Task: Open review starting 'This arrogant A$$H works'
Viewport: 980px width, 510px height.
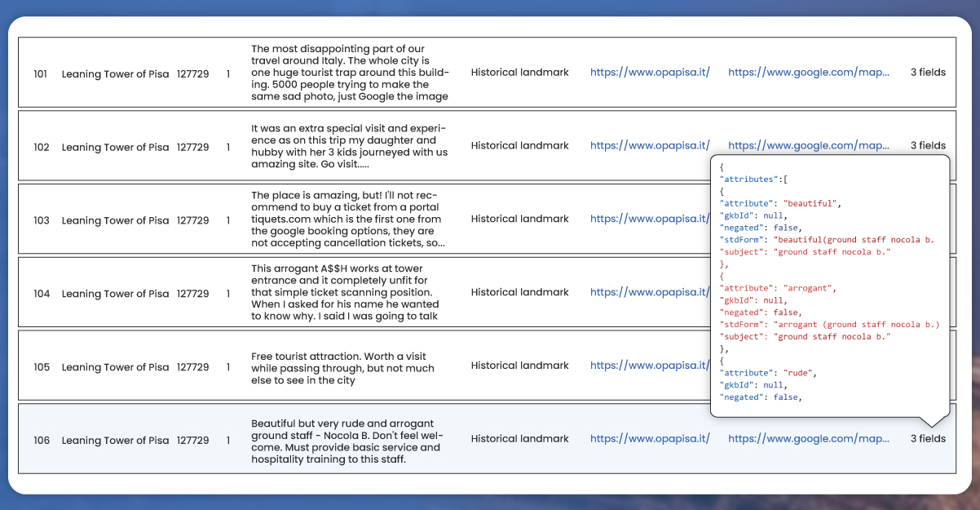Action: pos(345,292)
